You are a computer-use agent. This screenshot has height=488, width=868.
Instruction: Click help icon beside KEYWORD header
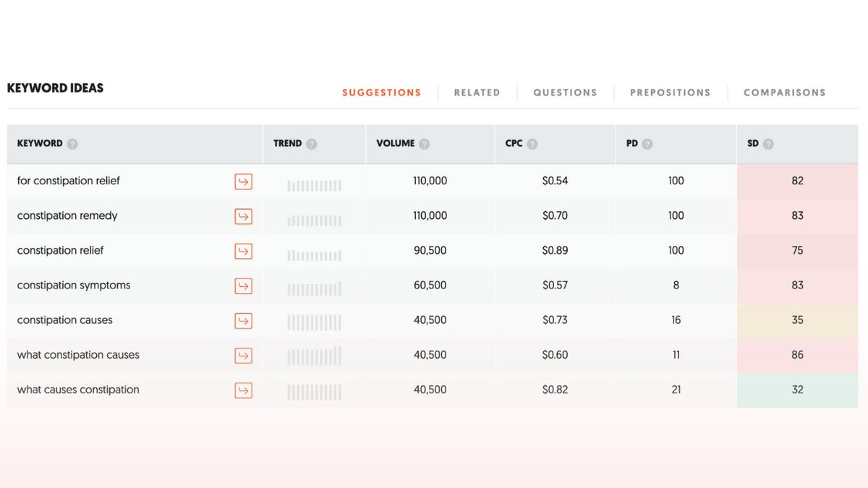(72, 144)
